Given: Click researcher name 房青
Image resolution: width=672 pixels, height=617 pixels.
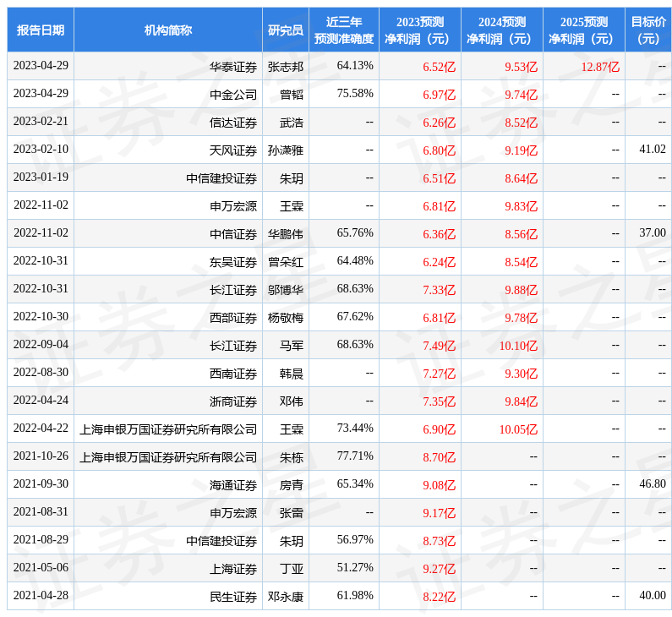Looking at the screenshot, I should 292,485.
